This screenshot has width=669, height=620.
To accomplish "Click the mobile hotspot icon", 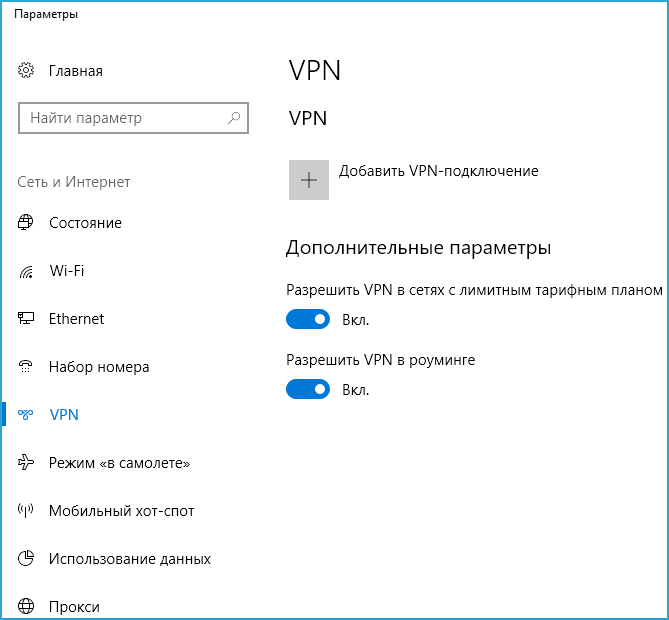I will pos(27,511).
